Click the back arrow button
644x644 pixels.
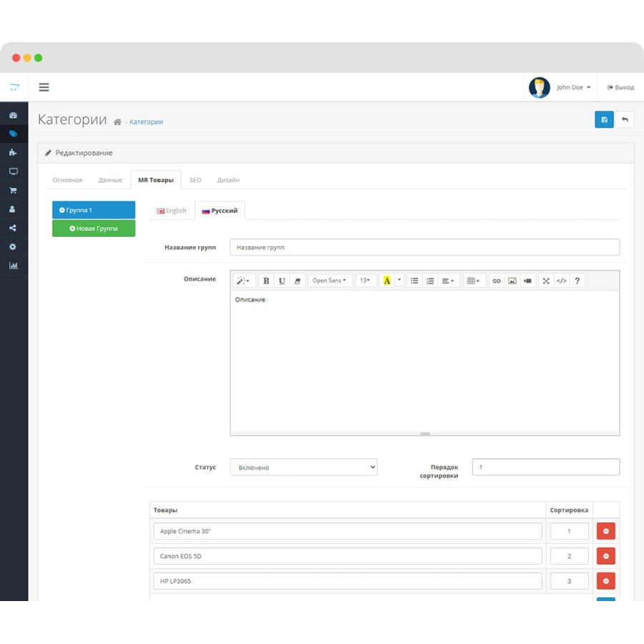click(x=625, y=119)
